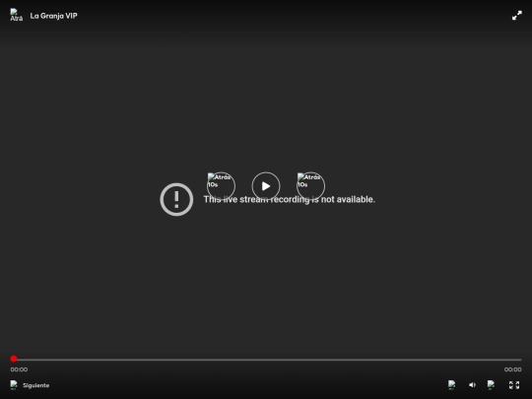This screenshot has height=399, width=532.
Task: Seek to the middle of the progress bar
Action: 266,360
